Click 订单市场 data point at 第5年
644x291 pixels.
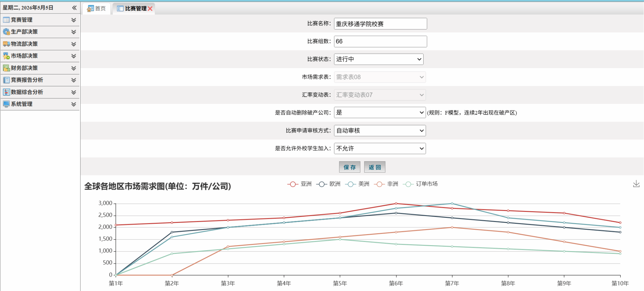pos(340,239)
